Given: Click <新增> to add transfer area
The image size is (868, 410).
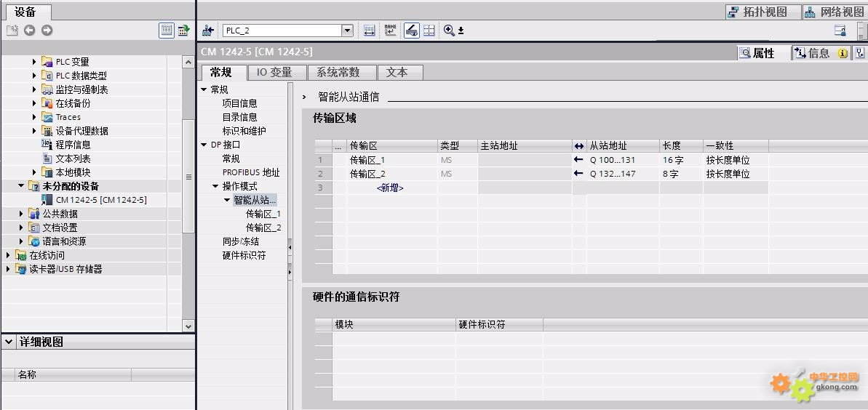Looking at the screenshot, I should 390,188.
